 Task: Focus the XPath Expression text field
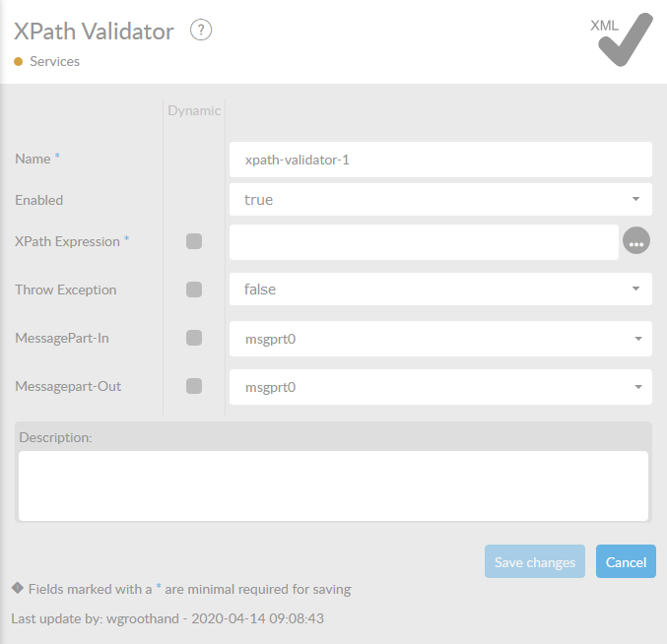pyautogui.click(x=424, y=241)
